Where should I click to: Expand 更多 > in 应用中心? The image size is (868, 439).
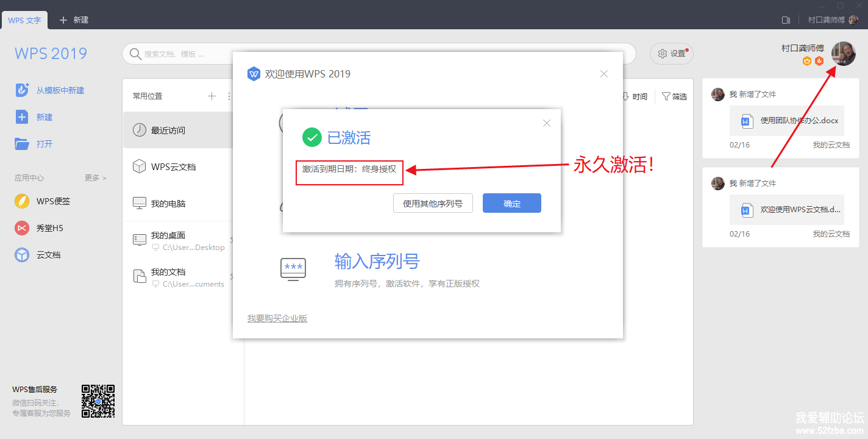pyautogui.click(x=95, y=178)
